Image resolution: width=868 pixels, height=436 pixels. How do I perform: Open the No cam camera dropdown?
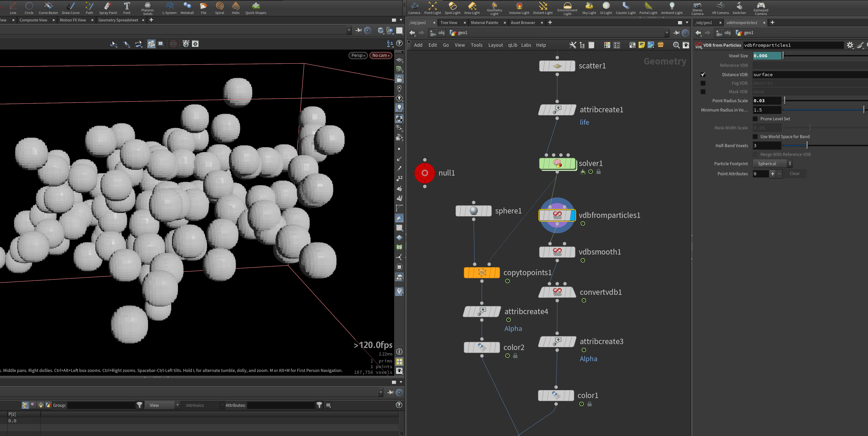tap(381, 55)
